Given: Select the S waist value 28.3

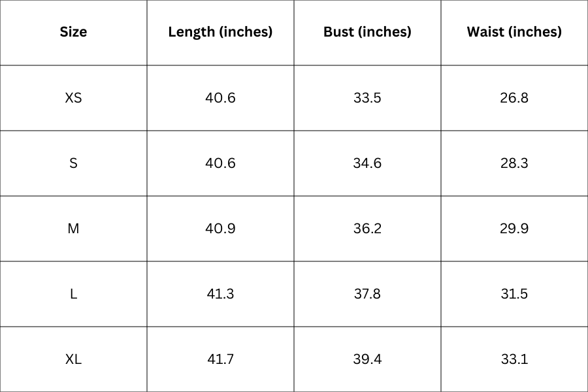Looking at the screenshot, I should [x=514, y=163].
